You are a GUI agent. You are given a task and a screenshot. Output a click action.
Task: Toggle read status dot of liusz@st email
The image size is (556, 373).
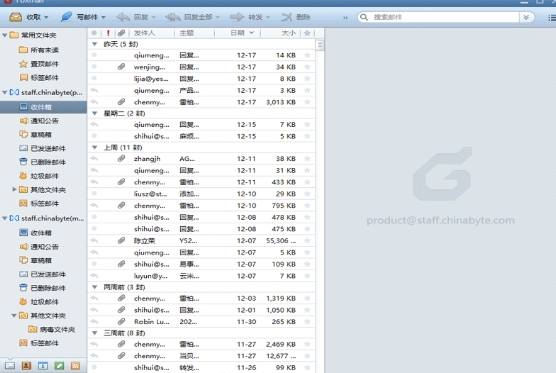94,194
